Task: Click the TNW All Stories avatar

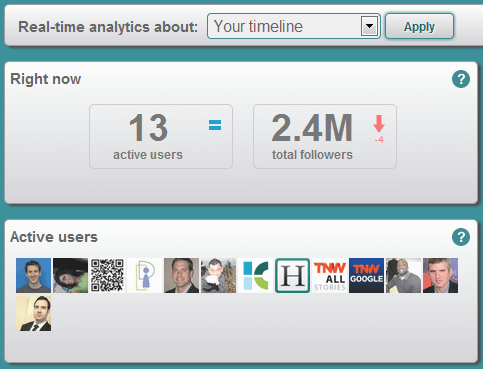Action: (x=329, y=275)
